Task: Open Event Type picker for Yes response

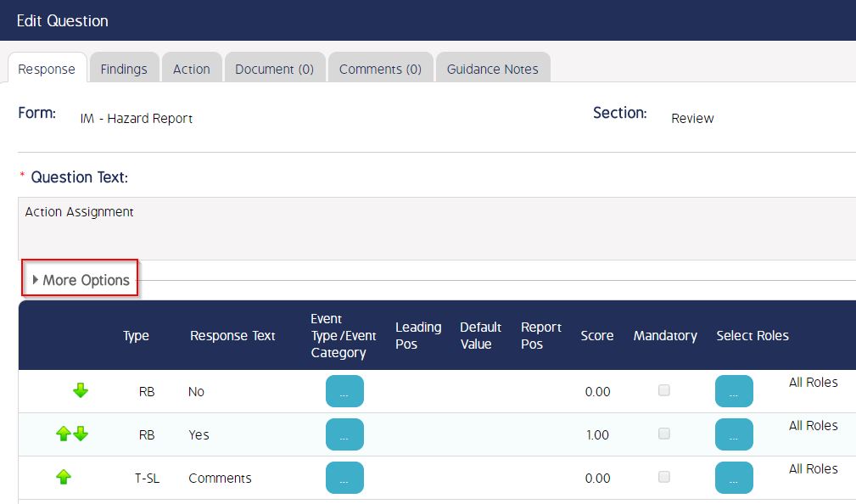Action: [344, 434]
